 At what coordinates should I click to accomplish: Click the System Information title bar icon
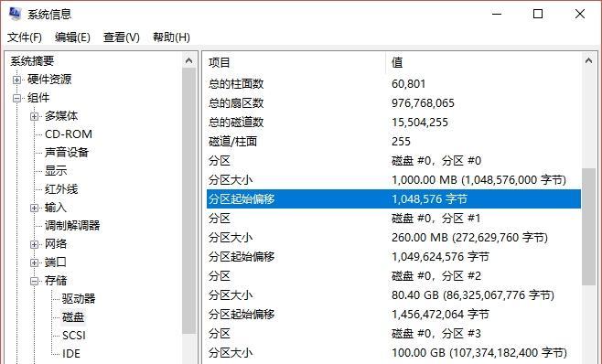click(15, 14)
